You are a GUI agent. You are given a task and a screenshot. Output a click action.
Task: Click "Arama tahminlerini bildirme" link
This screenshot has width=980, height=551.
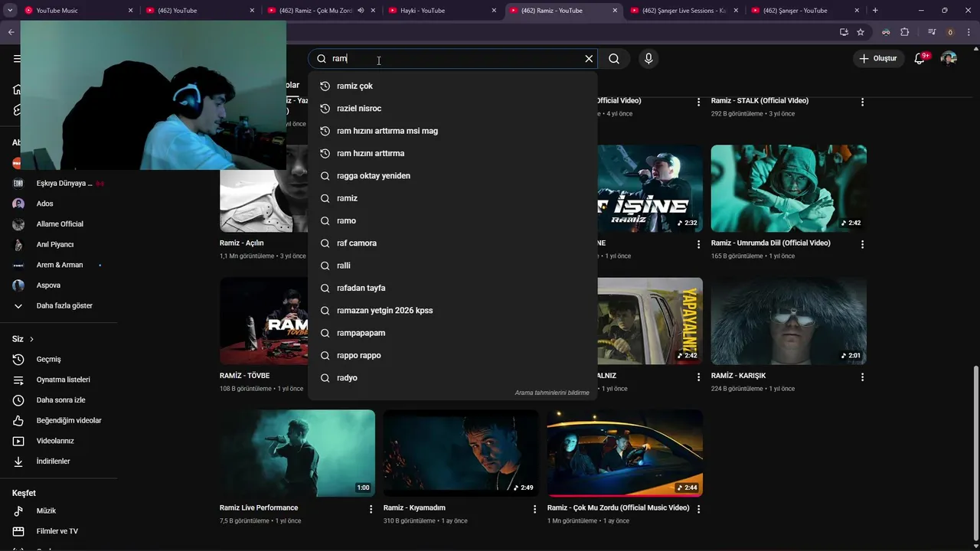tap(552, 393)
